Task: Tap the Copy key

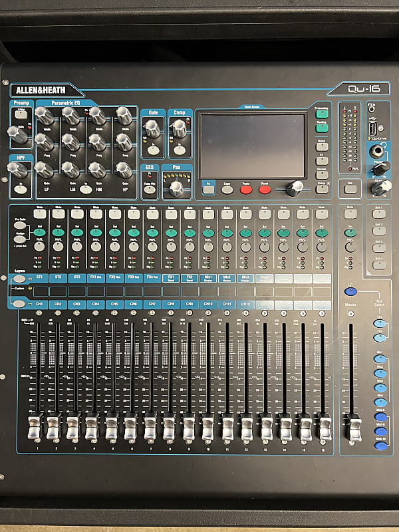Action: (x=227, y=190)
